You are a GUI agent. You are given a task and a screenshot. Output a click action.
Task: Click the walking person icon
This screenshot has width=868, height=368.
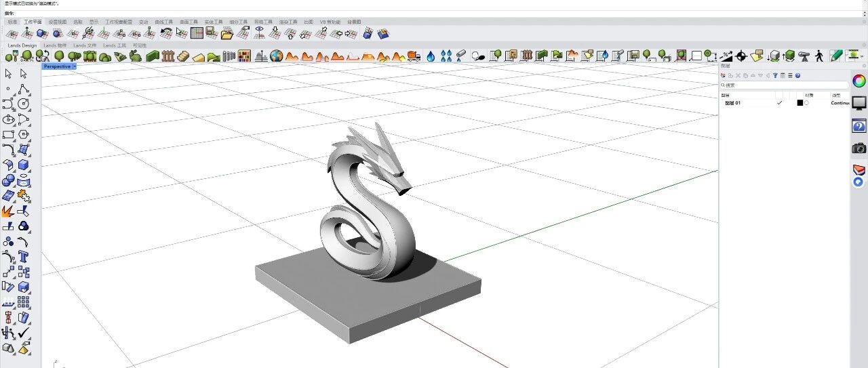point(819,56)
